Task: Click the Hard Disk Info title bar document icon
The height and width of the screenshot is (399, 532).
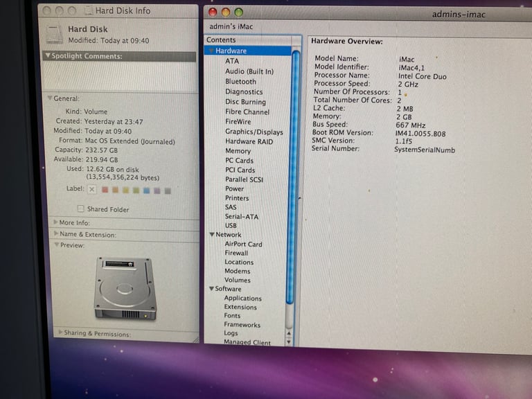Action: coord(88,11)
